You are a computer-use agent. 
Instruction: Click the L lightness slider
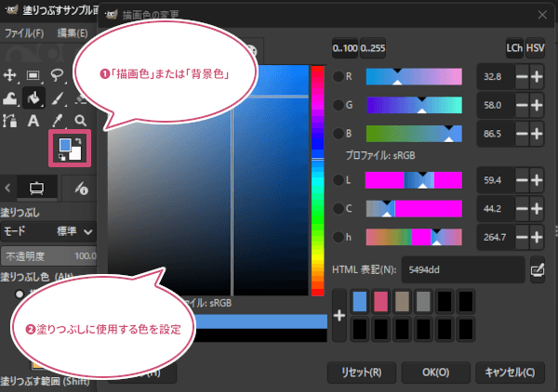(414, 180)
